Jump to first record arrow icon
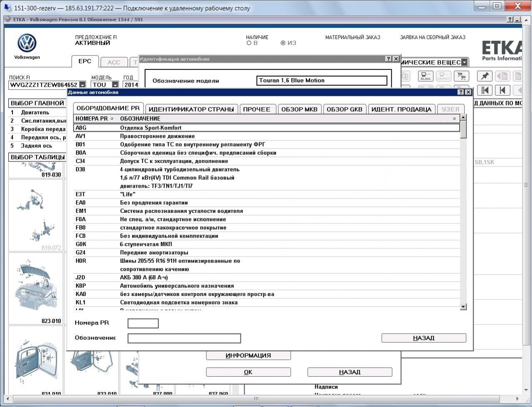This screenshot has height=407, width=532. (485, 90)
